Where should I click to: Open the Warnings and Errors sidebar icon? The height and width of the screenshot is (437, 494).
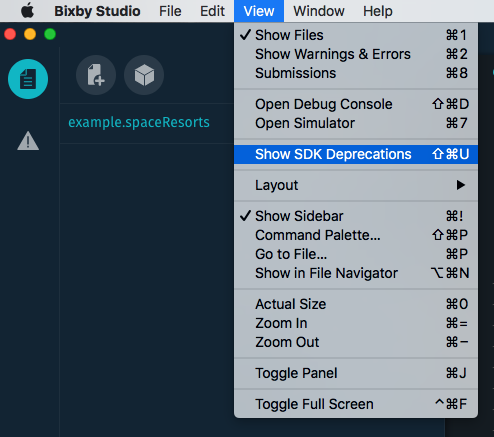click(x=28, y=141)
